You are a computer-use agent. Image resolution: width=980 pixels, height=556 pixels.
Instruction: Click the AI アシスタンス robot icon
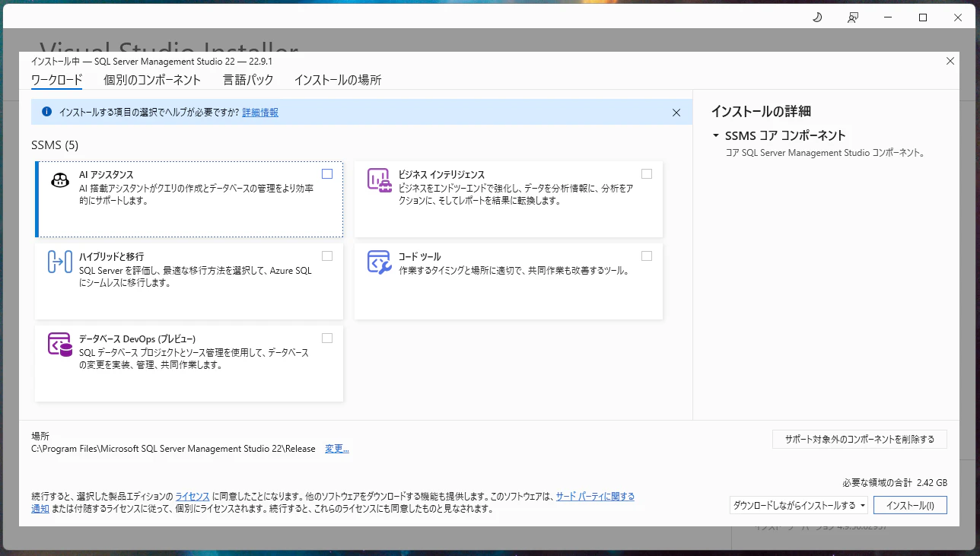[x=60, y=180]
